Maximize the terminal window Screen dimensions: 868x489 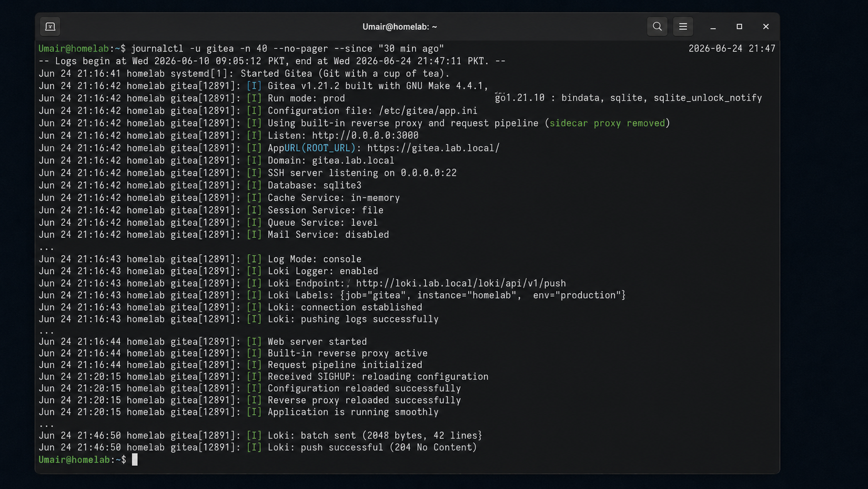tap(739, 26)
